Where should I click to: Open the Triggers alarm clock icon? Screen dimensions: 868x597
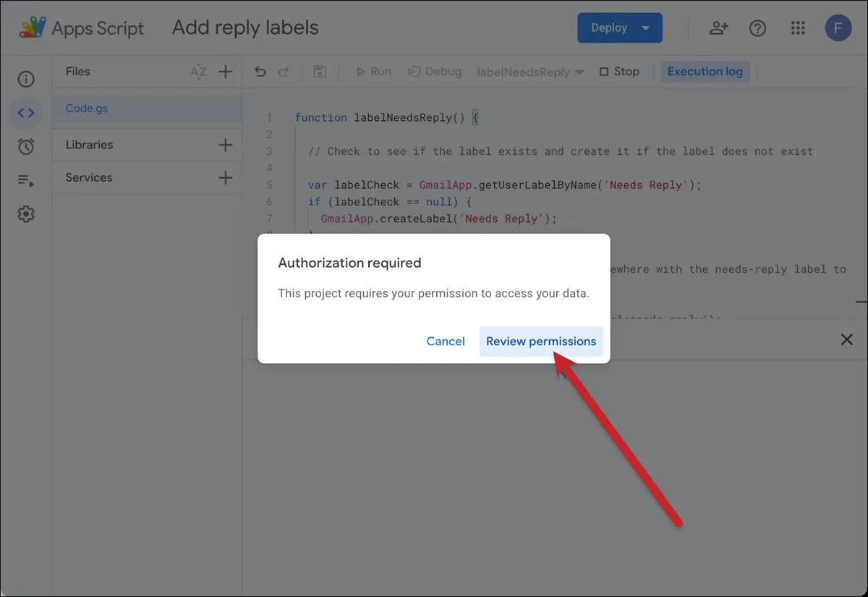[x=26, y=146]
